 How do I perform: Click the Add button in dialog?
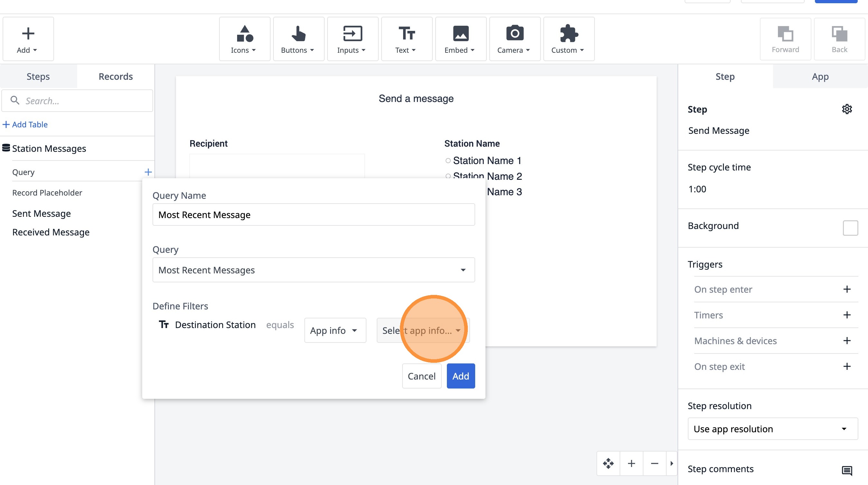coord(460,376)
